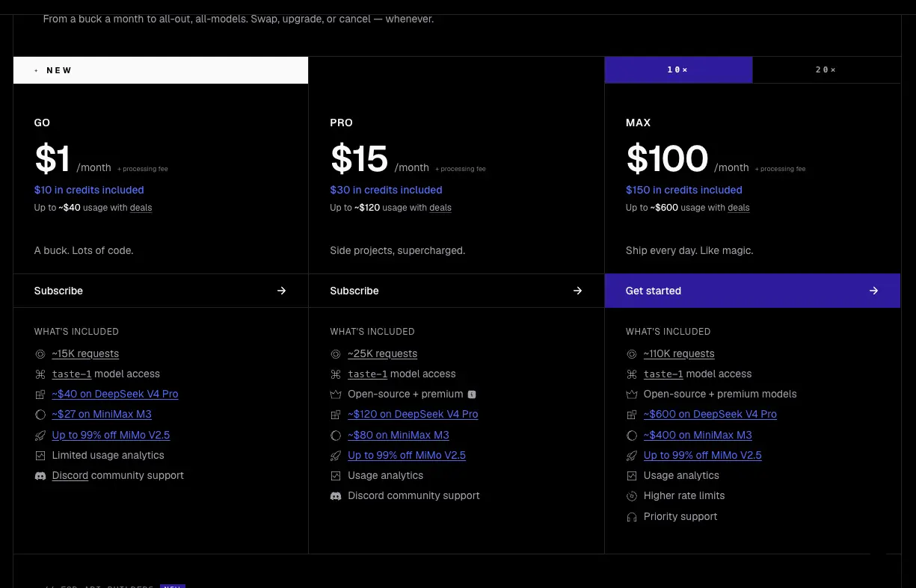Click circle icon beside ~$400 on MiniMax M3
This screenshot has width=916, height=588.
click(x=632, y=435)
